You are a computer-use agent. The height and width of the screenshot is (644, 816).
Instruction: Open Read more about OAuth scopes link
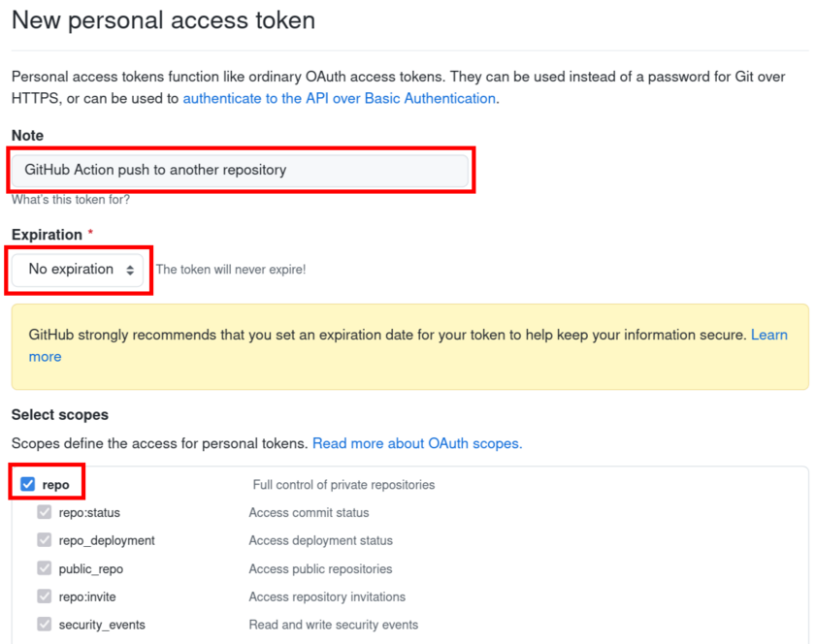[x=417, y=443]
